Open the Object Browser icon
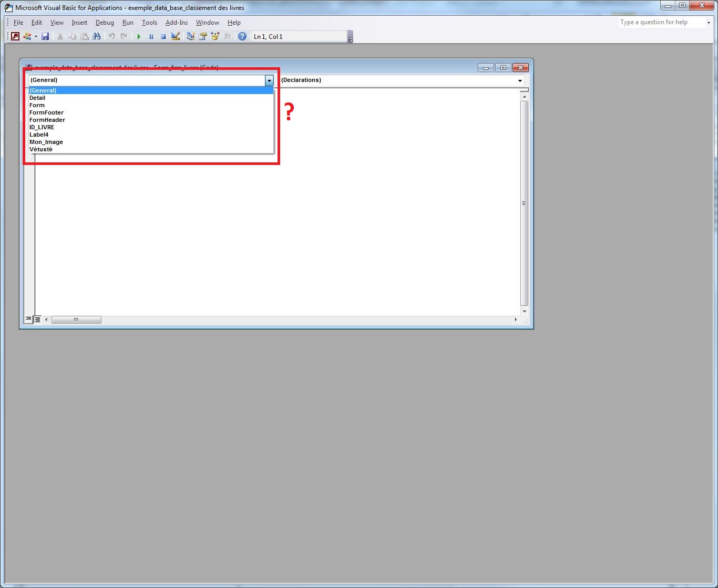718x588 pixels. (215, 36)
